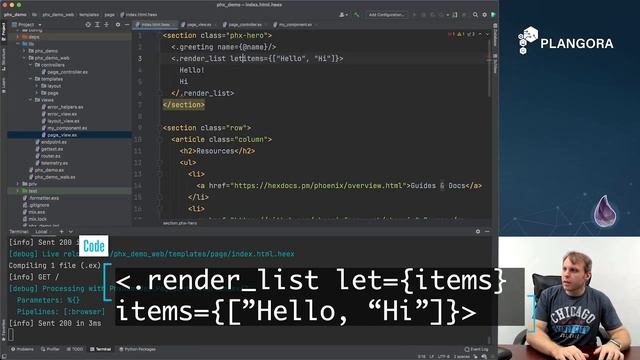Minimize the Terminal panel with hide icon
The height and width of the screenshot is (360, 640).
point(487,231)
